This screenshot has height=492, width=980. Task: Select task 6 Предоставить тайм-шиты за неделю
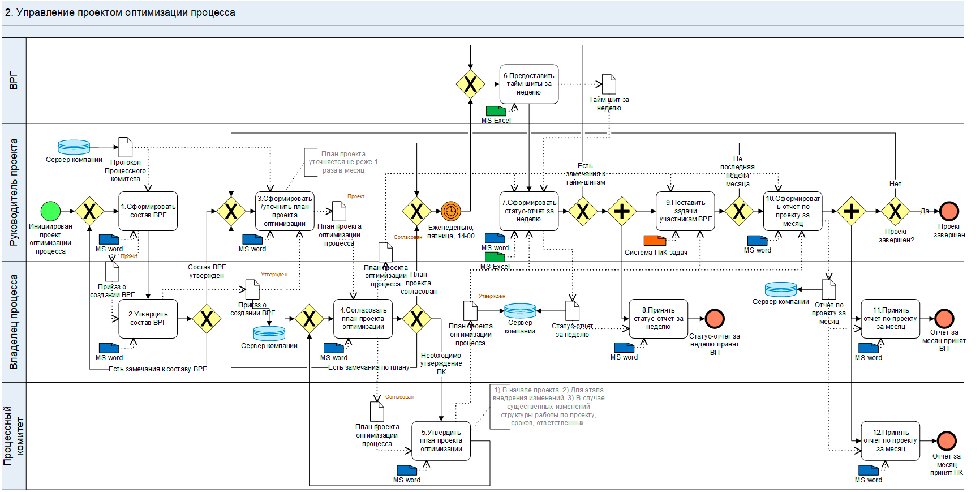click(529, 84)
